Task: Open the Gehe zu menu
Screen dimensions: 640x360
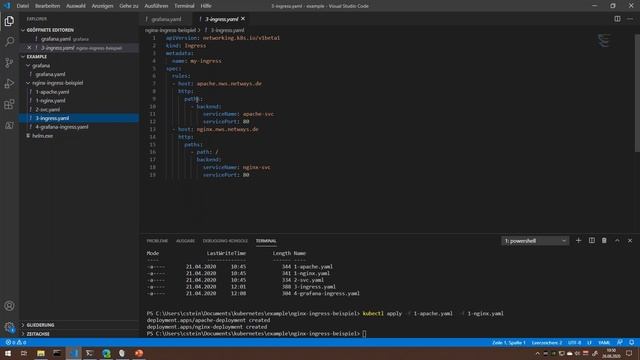Action: click(x=129, y=6)
